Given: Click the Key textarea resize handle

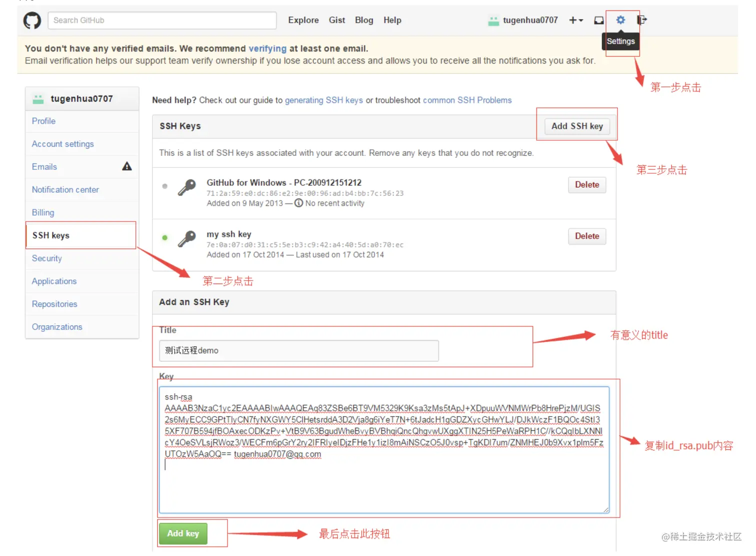Looking at the screenshot, I should click(605, 510).
